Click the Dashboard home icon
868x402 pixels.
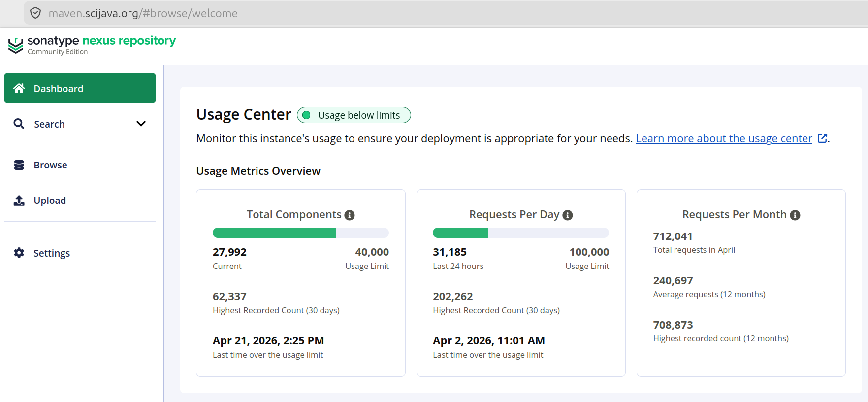tap(19, 88)
